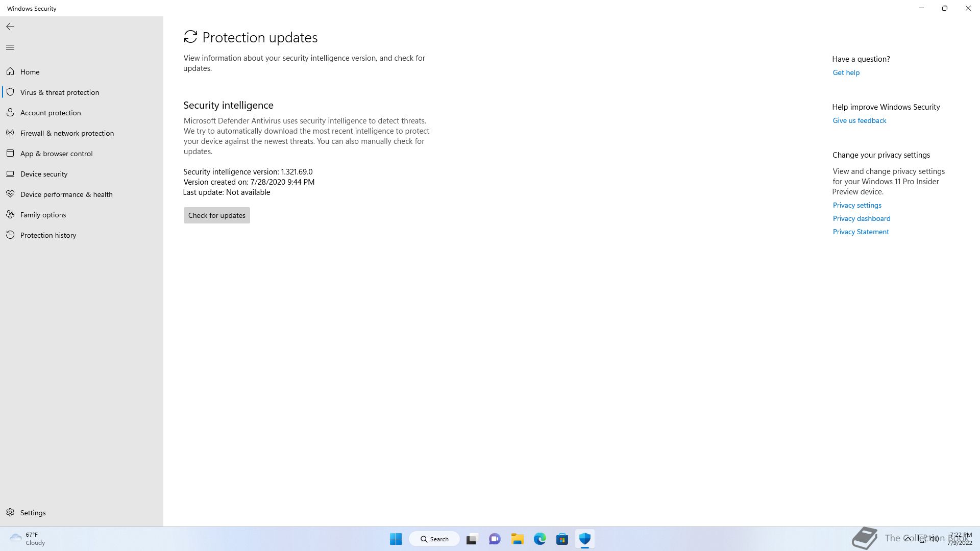Toggle the hamburger navigation menu
Screen dimensions: 980x551
point(10,47)
